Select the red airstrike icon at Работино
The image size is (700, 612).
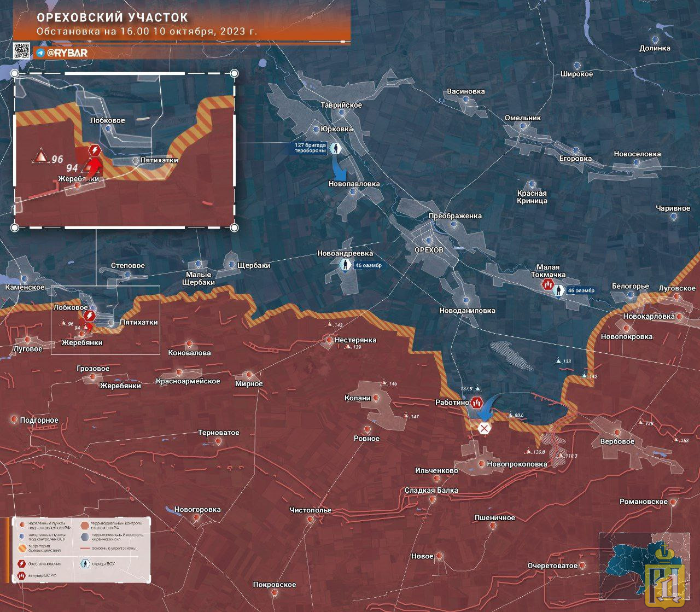[476, 403]
